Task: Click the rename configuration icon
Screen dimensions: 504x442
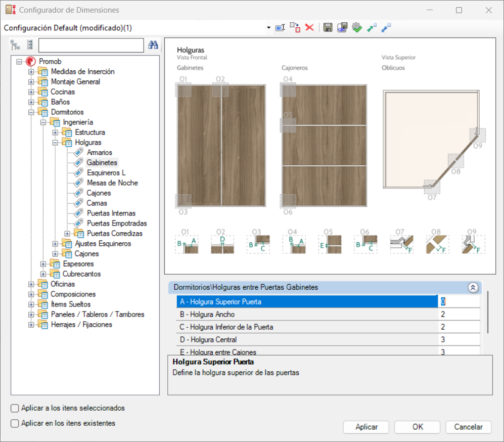Action: click(x=280, y=28)
